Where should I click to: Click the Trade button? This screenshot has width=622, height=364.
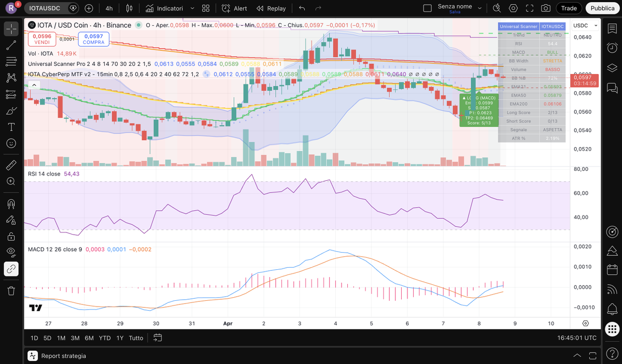click(569, 8)
